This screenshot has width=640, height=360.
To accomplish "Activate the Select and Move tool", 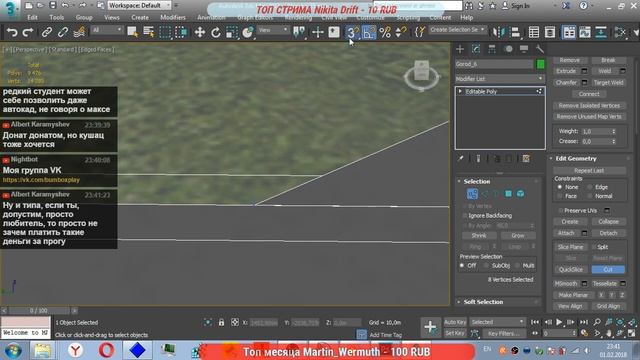I will (200, 32).
